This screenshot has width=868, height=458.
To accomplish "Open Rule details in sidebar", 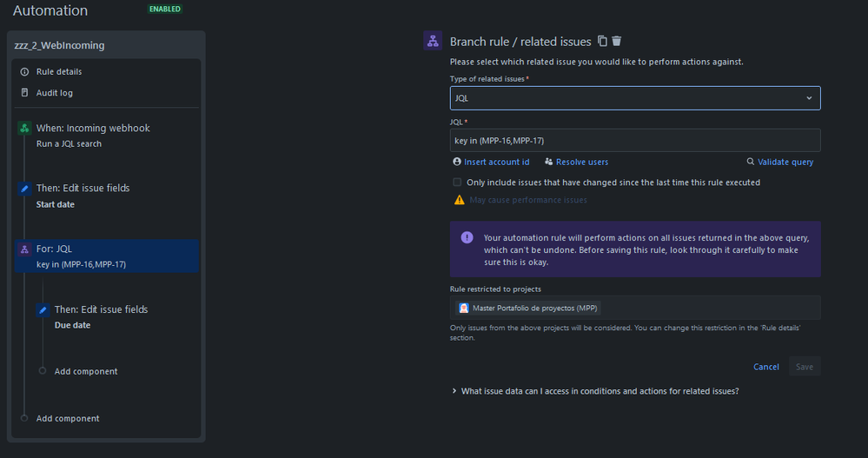I will click(x=59, y=72).
